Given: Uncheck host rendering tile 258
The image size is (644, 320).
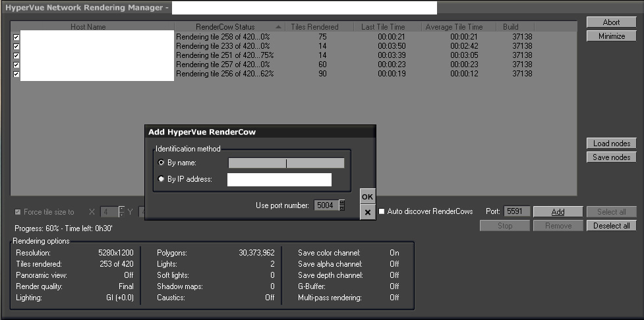Looking at the screenshot, I should click(16, 37).
